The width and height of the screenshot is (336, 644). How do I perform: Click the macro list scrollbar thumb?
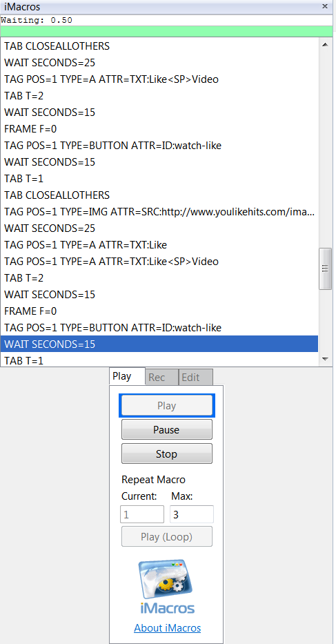(x=326, y=269)
